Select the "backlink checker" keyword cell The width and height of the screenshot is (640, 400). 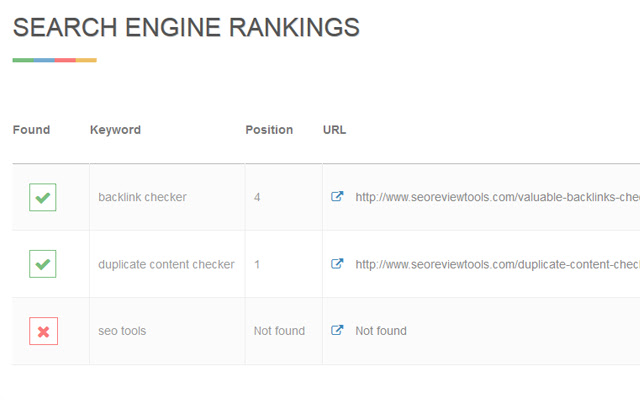[142, 197]
